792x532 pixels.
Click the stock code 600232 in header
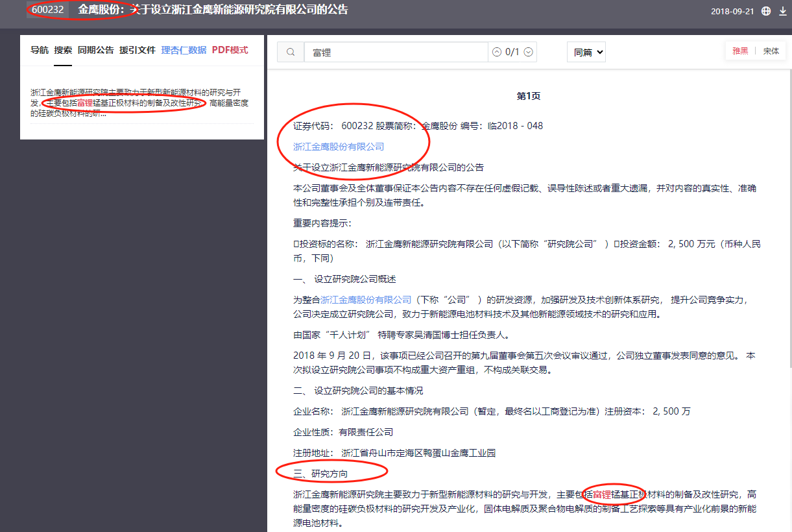click(x=47, y=10)
